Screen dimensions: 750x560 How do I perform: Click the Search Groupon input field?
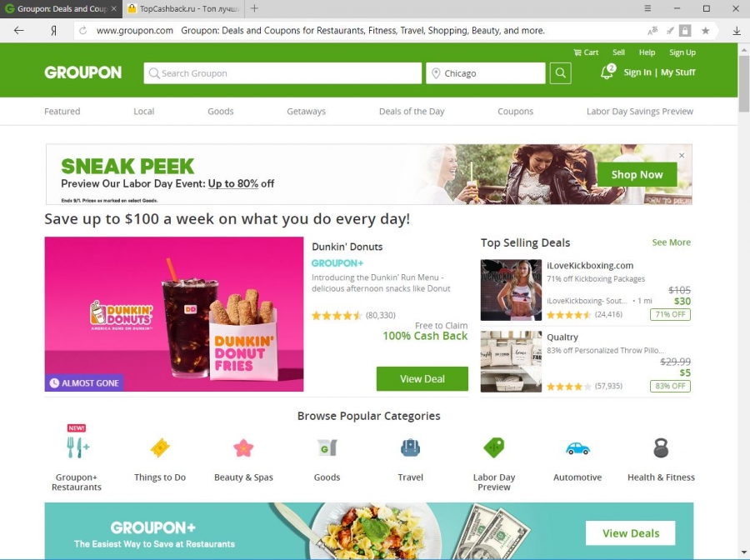pyautogui.click(x=282, y=73)
